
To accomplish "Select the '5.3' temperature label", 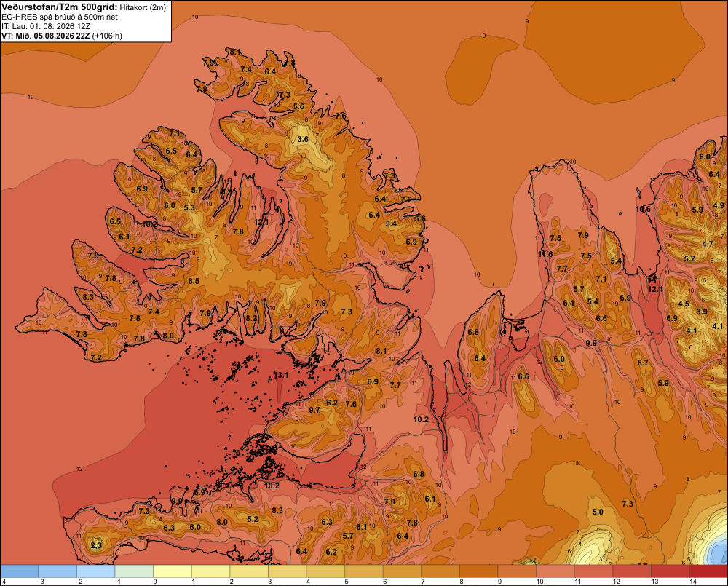I will coord(189,207).
